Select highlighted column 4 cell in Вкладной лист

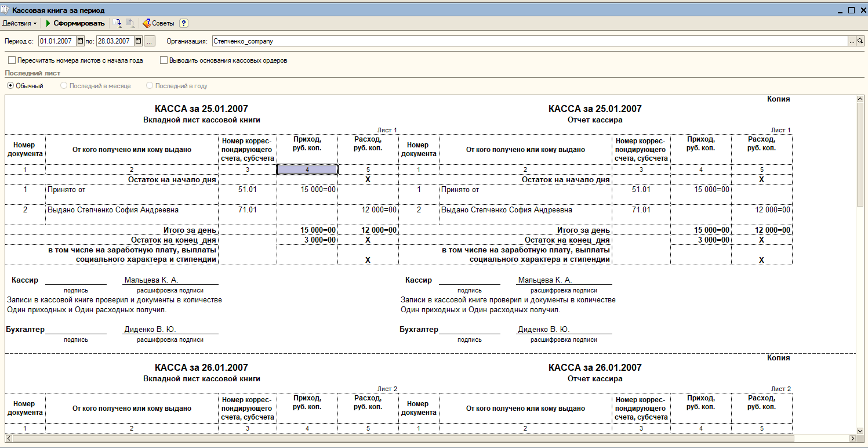click(x=307, y=169)
